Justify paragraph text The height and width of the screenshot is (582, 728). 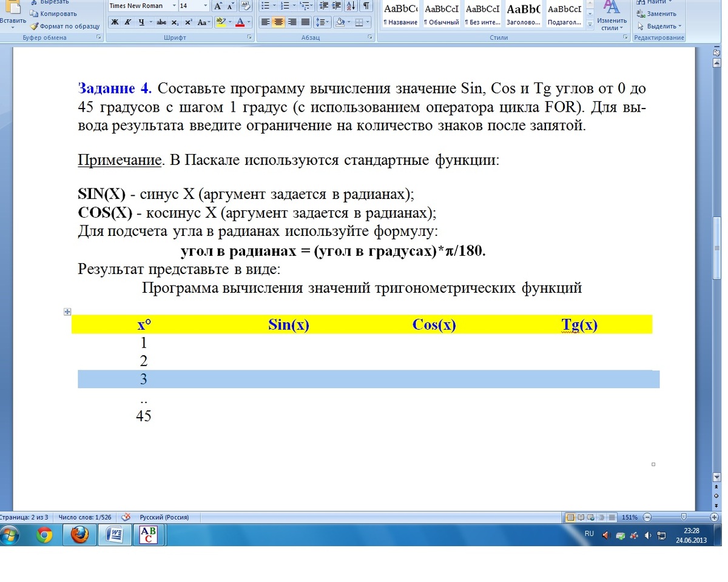305,22
